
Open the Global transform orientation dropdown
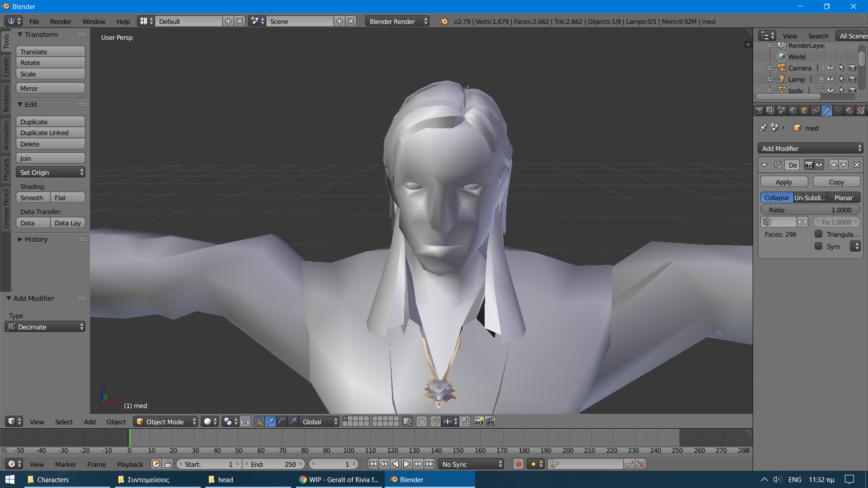(319, 422)
